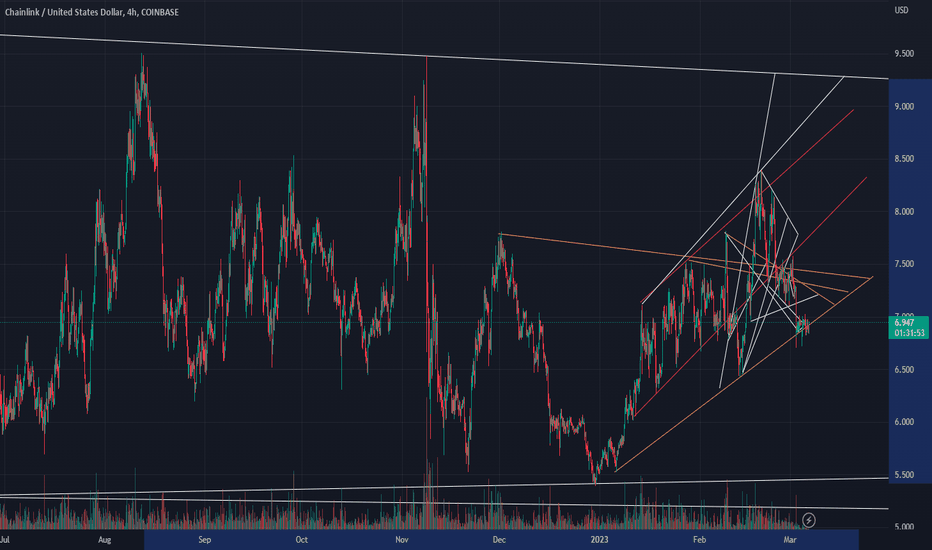Click the Nov label on the time axis
Viewport: 932px width, 550px height.
point(402,540)
